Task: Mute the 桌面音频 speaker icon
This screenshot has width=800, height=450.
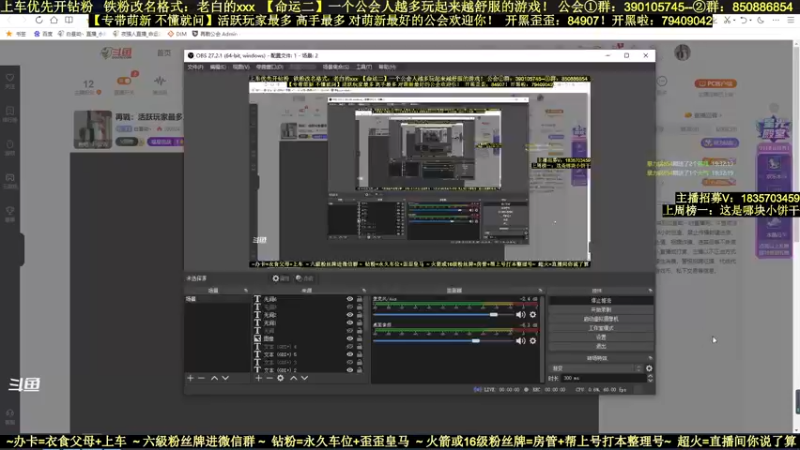Action: point(520,341)
